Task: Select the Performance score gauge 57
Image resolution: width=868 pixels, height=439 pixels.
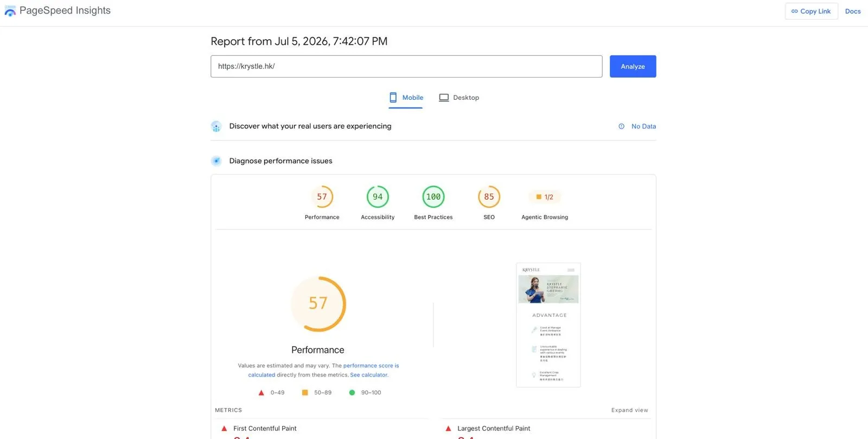Action: tap(322, 196)
